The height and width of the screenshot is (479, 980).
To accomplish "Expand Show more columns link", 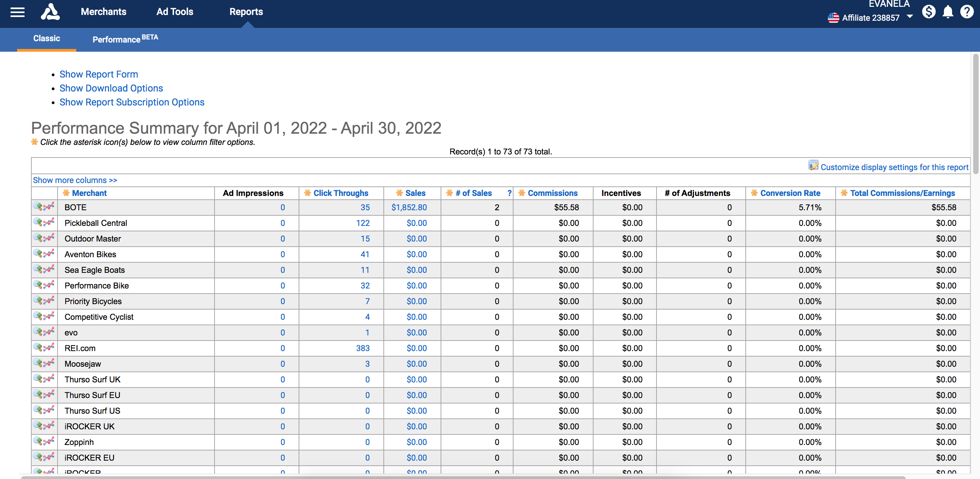I will click(75, 180).
